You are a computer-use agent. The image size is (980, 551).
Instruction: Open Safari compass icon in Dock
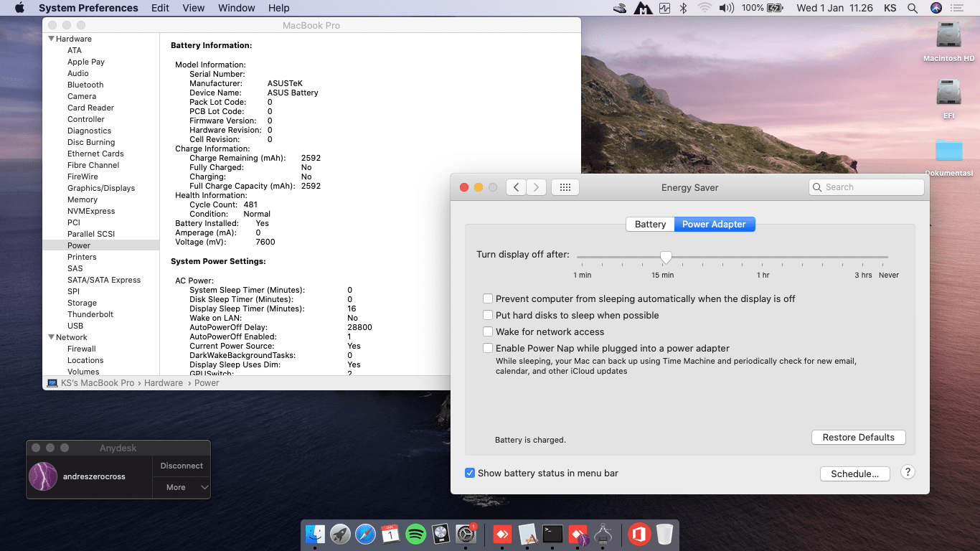[x=366, y=534]
